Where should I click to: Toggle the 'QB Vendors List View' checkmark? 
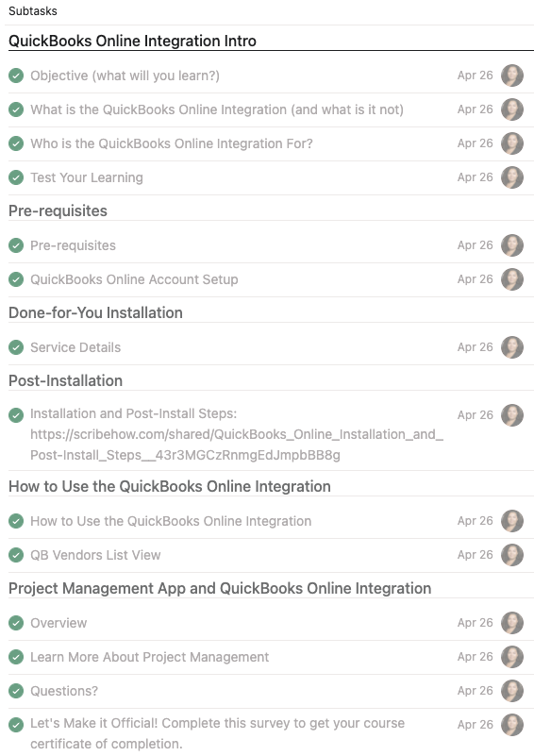(x=16, y=555)
